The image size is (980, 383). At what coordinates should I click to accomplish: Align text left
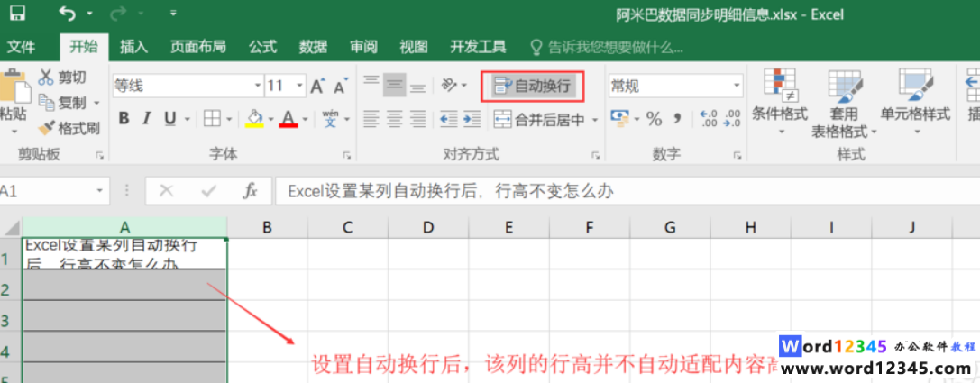click(x=371, y=118)
